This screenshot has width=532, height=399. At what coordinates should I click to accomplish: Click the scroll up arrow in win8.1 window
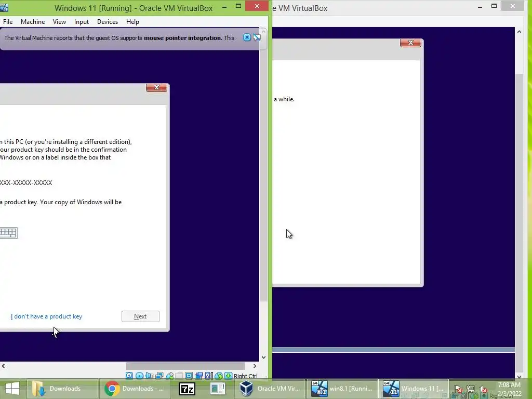tap(519, 32)
